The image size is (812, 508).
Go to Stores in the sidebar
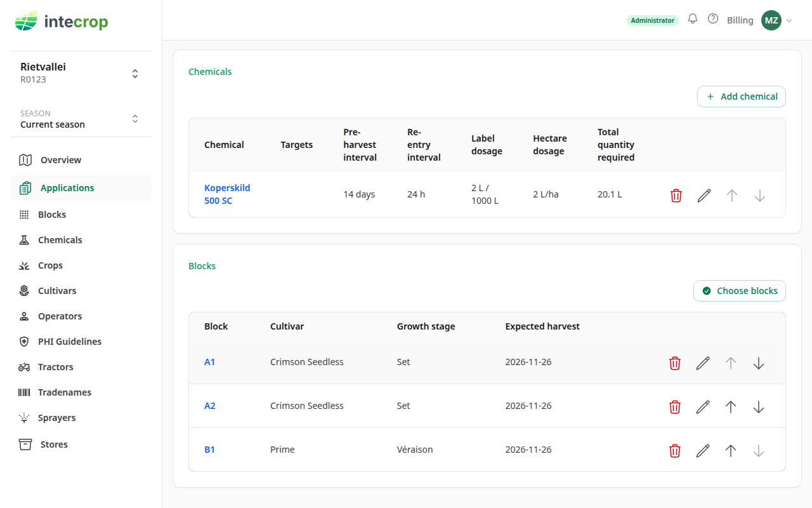(x=81, y=444)
